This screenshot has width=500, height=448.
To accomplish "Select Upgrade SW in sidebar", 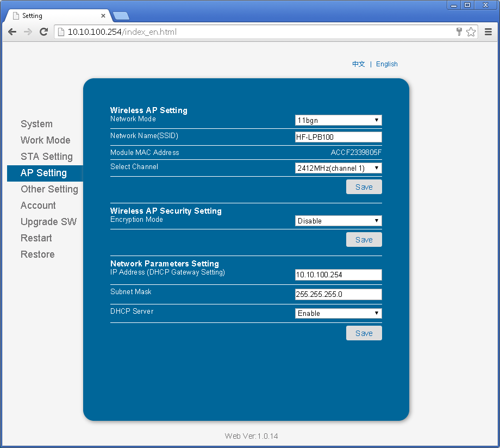I will 48,222.
